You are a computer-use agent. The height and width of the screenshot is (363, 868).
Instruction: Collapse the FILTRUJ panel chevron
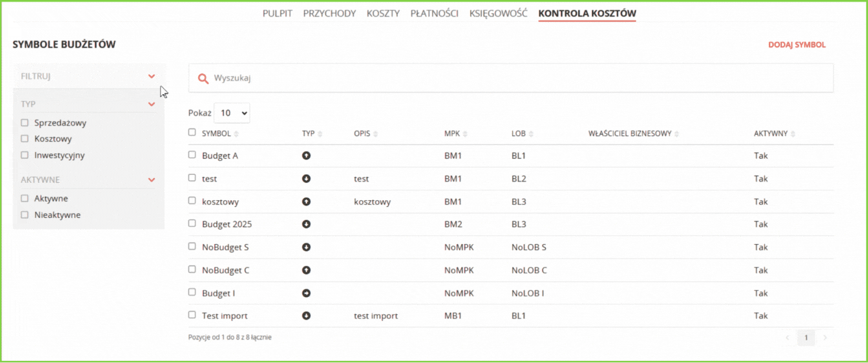tap(151, 76)
